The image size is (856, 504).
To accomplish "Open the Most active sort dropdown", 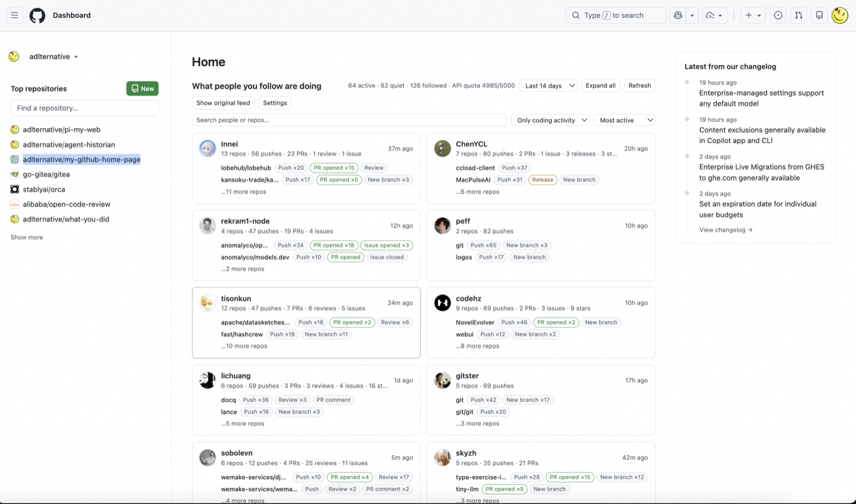I will pyautogui.click(x=625, y=120).
